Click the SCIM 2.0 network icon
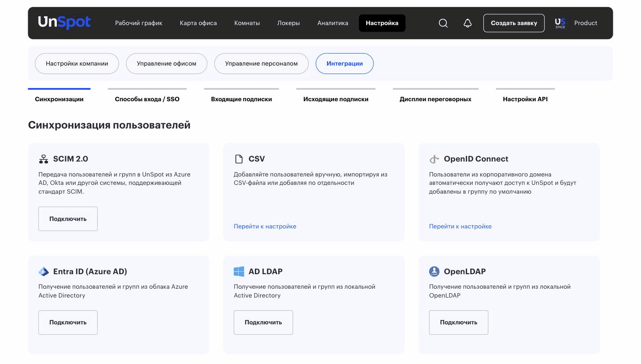 coord(44,159)
